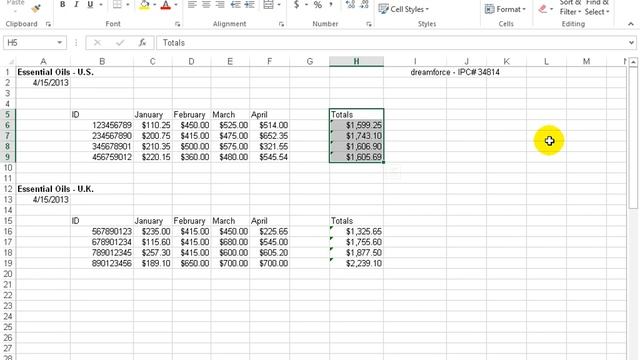Screen dimensions: 640x360
Task: Expand the formula bar
Action: click(x=631, y=43)
